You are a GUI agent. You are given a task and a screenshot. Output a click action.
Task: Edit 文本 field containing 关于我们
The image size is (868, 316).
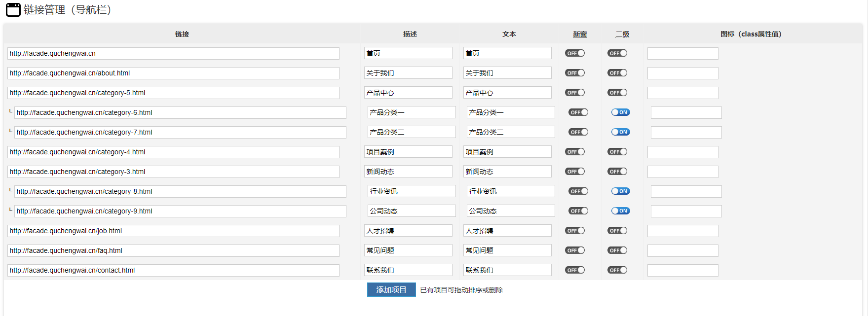pos(507,73)
